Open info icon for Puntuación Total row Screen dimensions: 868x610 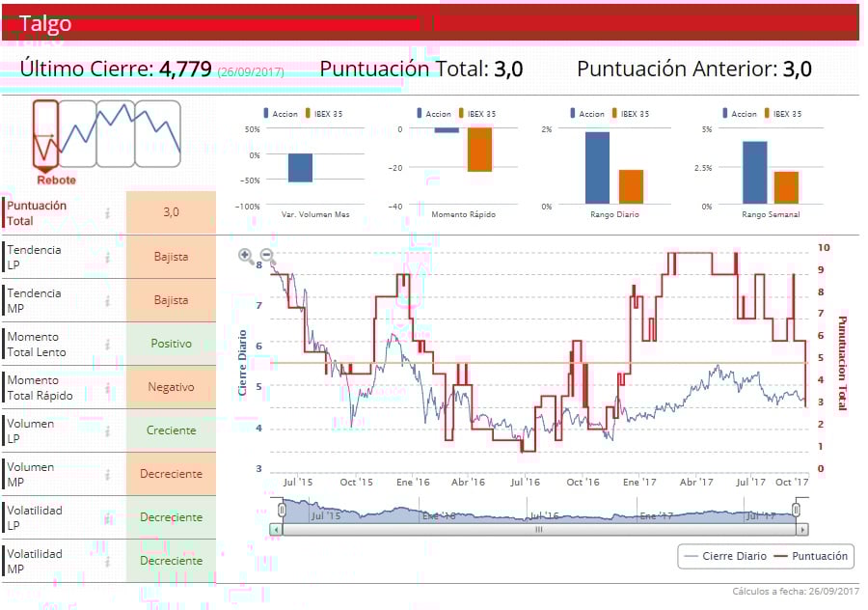point(108,213)
